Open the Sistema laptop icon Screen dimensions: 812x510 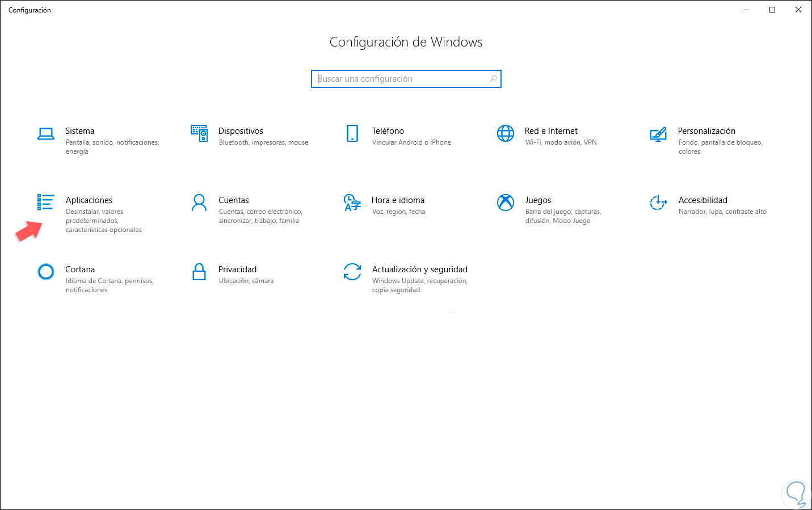click(46, 134)
